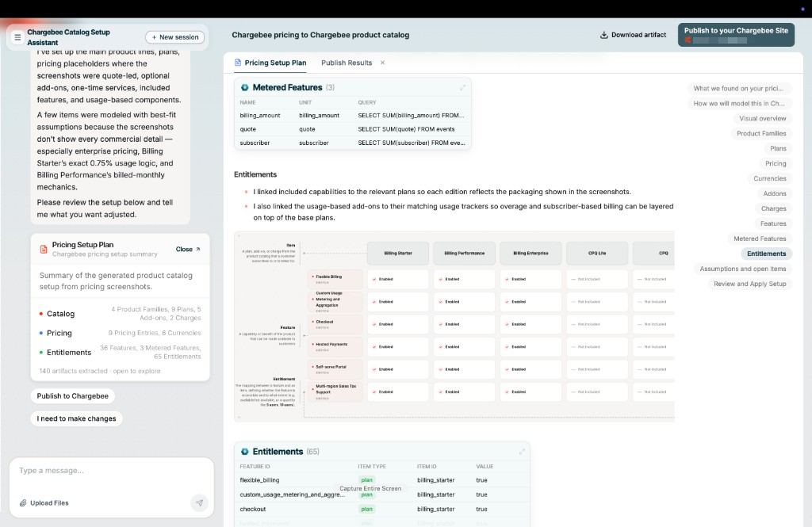Go to Assumptions and open items
This screenshot has width=812, height=527.
point(742,269)
